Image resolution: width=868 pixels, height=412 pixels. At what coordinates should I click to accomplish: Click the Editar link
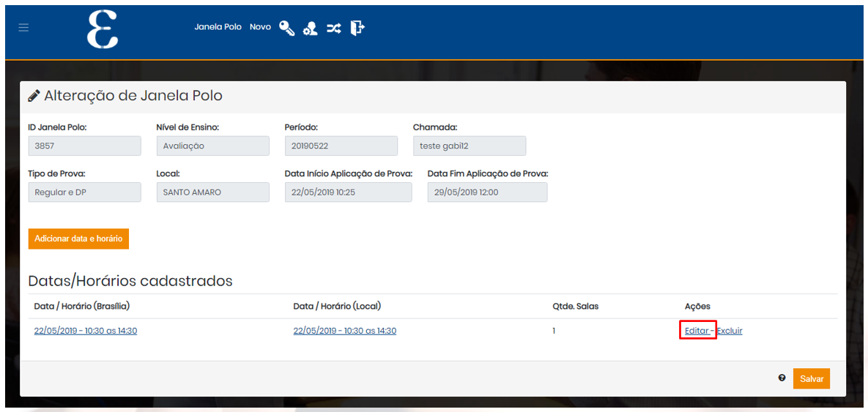point(697,331)
